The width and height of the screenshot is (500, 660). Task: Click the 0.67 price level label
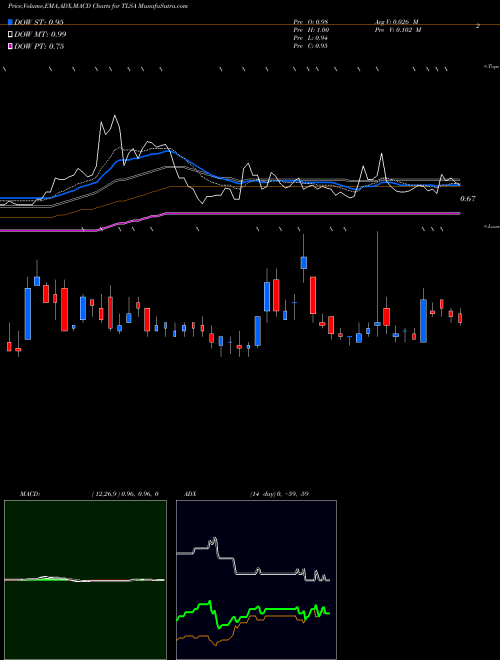click(x=468, y=199)
